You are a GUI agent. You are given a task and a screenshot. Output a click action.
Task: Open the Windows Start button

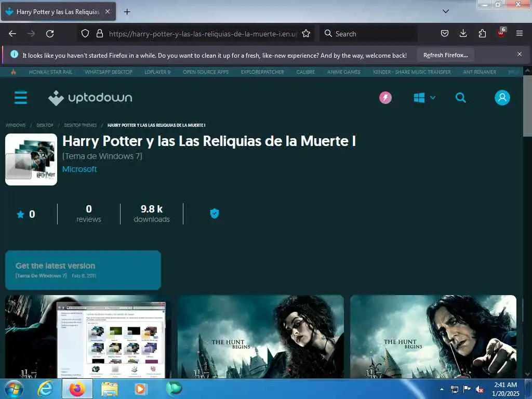(x=14, y=389)
